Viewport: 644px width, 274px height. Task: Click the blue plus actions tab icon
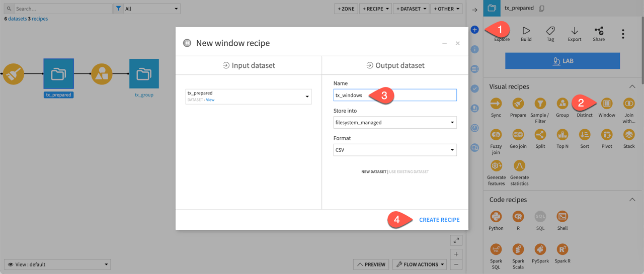click(x=474, y=30)
